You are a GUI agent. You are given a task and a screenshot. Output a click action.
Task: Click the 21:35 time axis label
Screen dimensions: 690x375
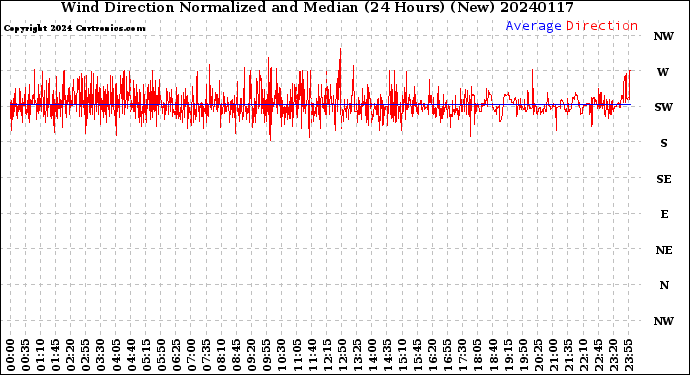[x=568, y=355]
